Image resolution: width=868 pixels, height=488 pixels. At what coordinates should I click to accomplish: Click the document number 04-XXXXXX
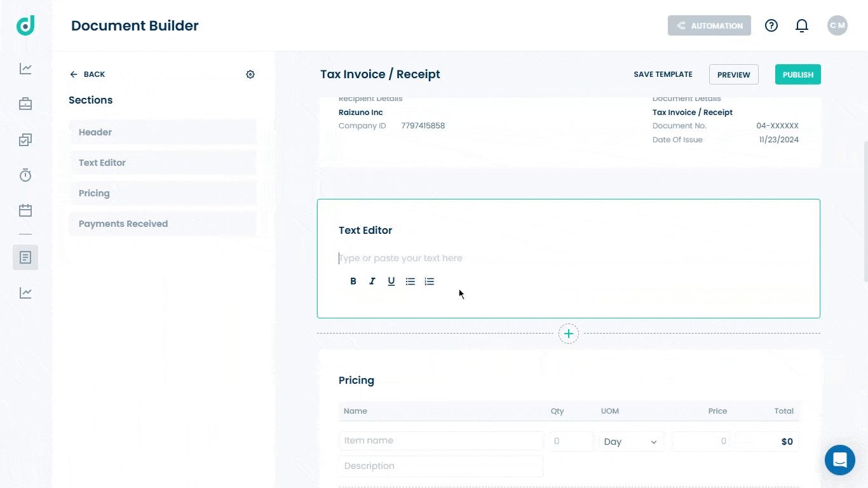777,126
